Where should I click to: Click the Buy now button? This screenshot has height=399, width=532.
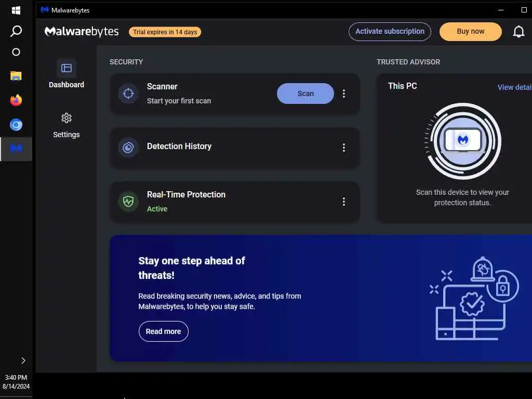pos(471,32)
